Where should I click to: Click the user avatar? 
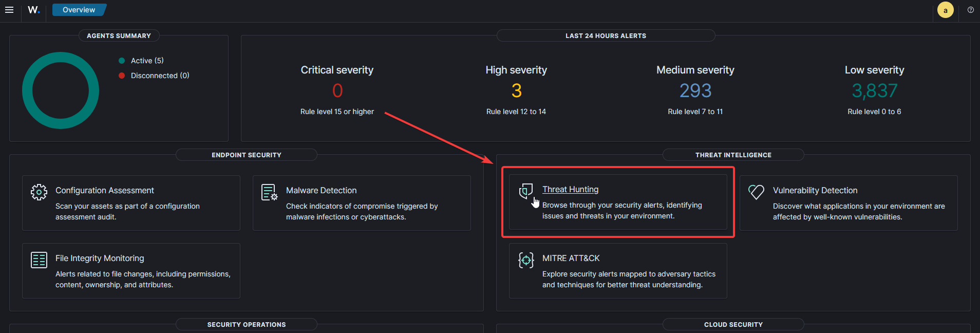(946, 9)
